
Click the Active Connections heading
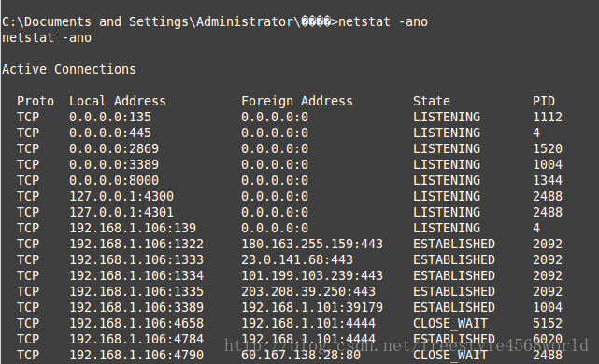[69, 69]
